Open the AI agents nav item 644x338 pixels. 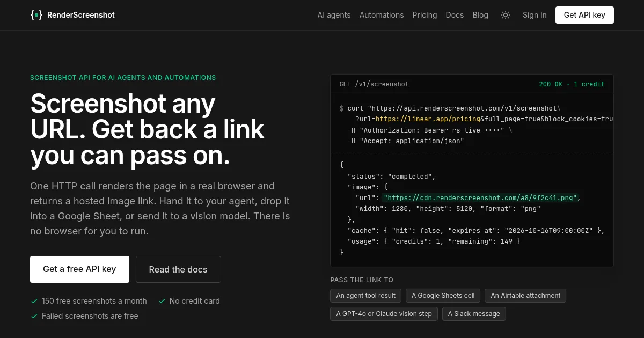pyautogui.click(x=334, y=15)
